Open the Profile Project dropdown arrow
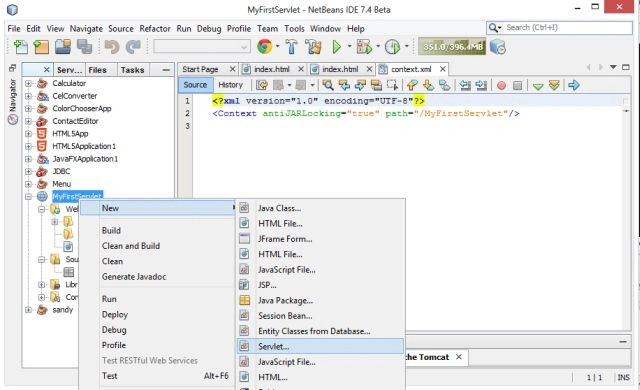 pyautogui.click(x=406, y=46)
